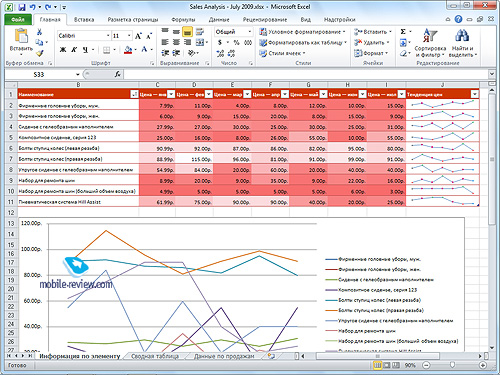Viewport: 500px width, 375px height.
Task: Adjust the zoom slider in status bar
Action: pyautogui.click(x=452, y=365)
